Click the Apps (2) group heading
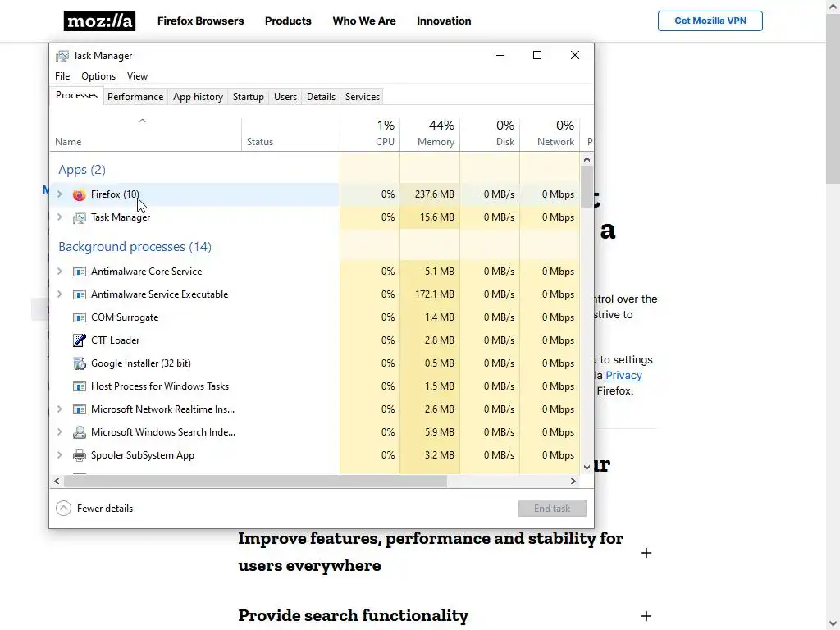840x630 pixels. coord(82,170)
